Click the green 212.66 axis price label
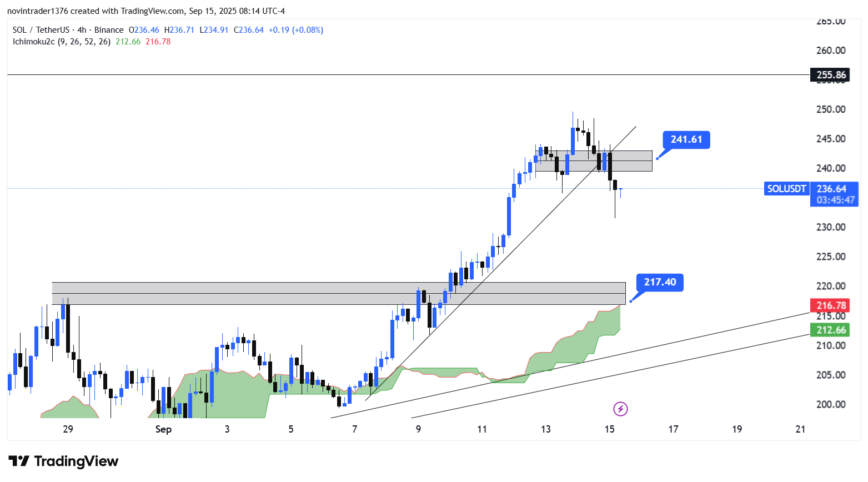868x482 pixels. point(830,330)
